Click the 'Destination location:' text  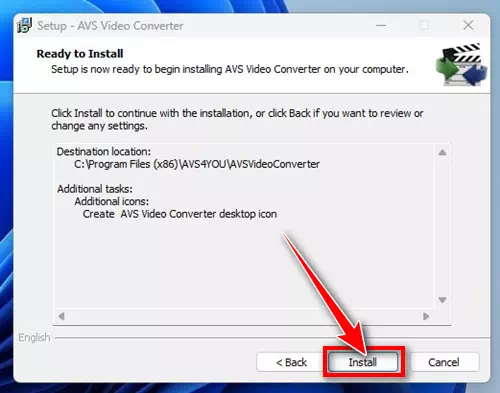(x=104, y=152)
